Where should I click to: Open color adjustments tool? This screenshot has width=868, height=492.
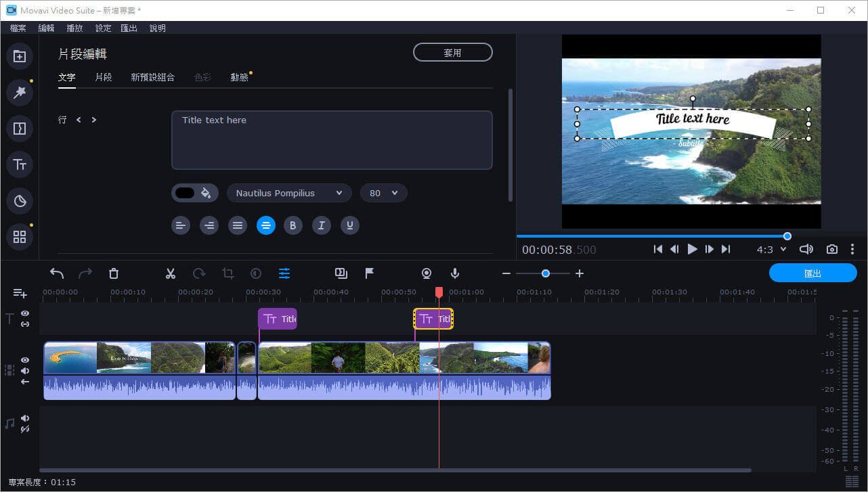256,273
